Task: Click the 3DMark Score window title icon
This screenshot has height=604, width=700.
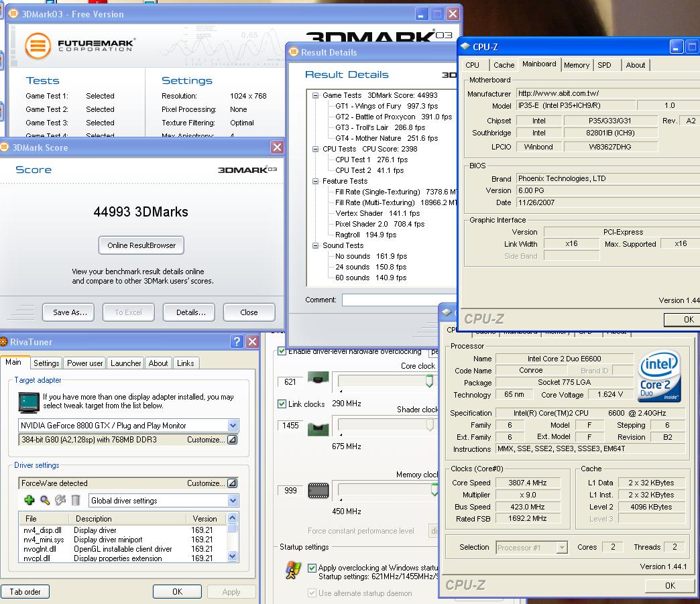Action: tap(4, 147)
